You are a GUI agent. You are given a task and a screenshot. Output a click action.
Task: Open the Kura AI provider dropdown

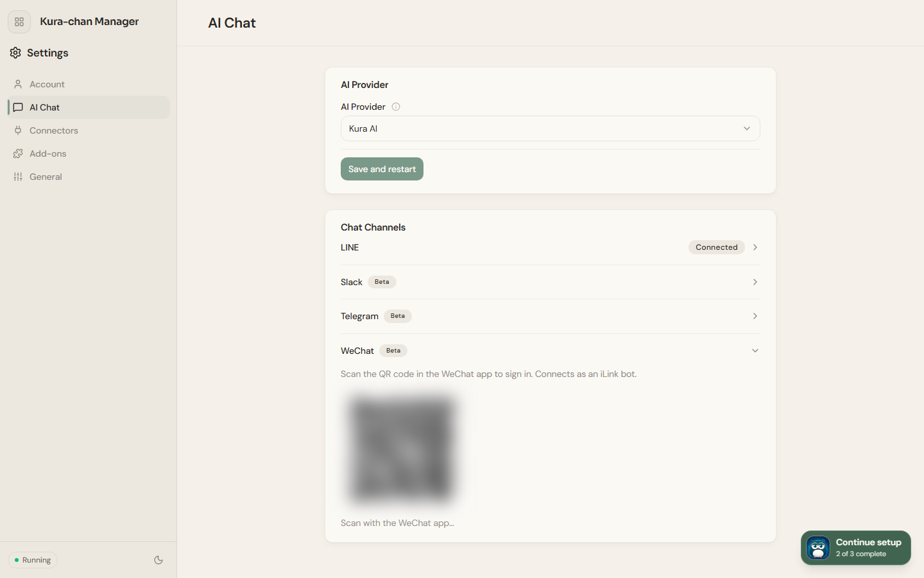[x=551, y=128]
